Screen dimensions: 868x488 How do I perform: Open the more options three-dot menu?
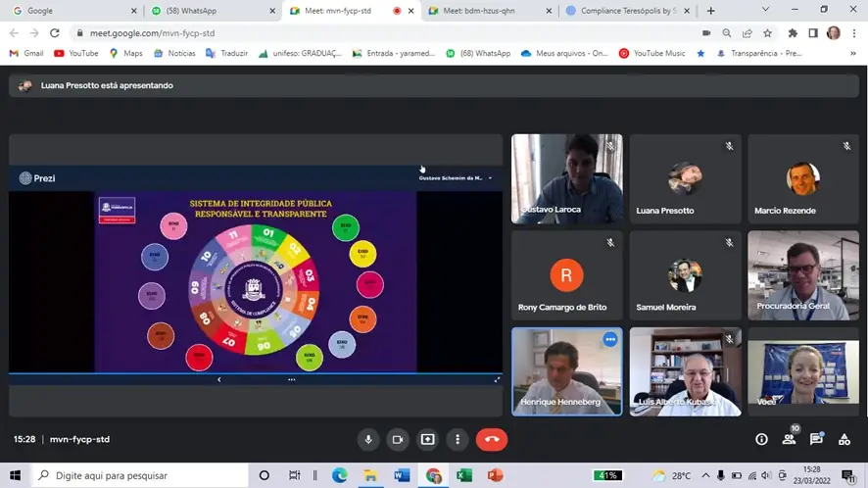pos(457,440)
